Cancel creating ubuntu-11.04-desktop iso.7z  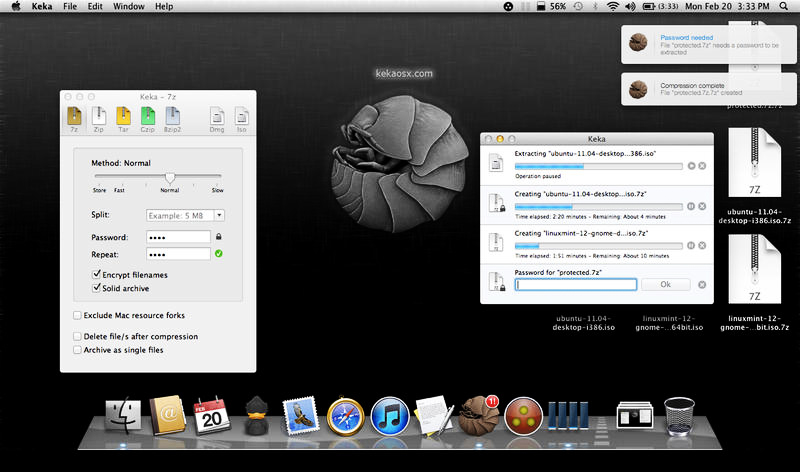702,206
